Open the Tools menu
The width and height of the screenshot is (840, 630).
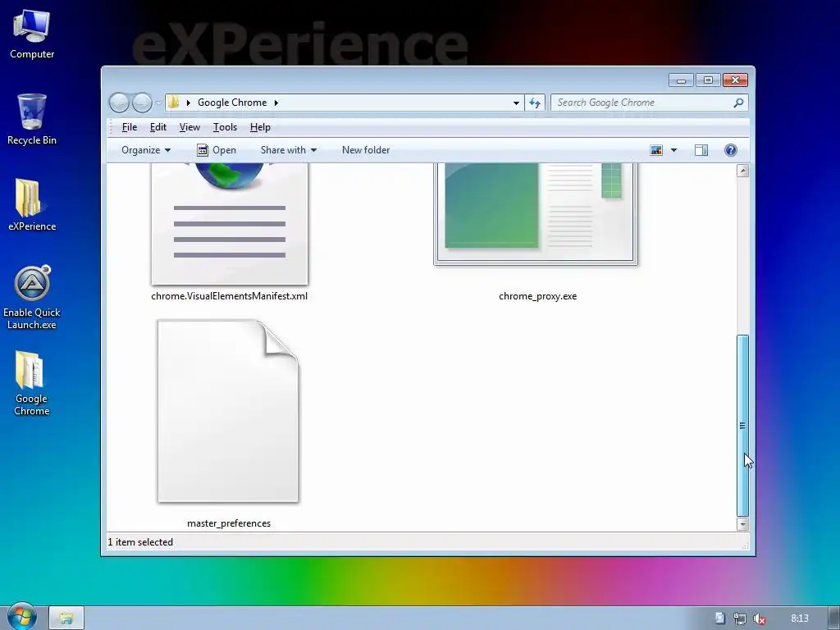[225, 127]
